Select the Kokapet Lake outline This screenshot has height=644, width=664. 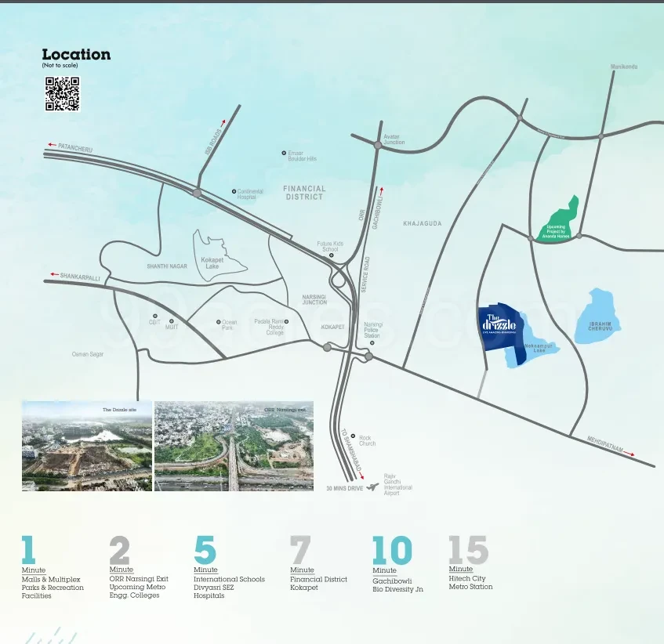pos(218,253)
